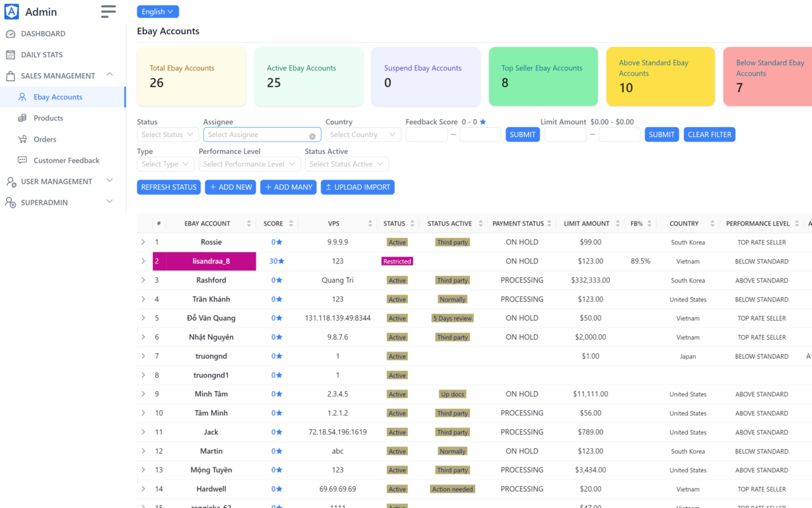Click the Ebay Accounts user icon
The image size is (812, 508).
(22, 97)
